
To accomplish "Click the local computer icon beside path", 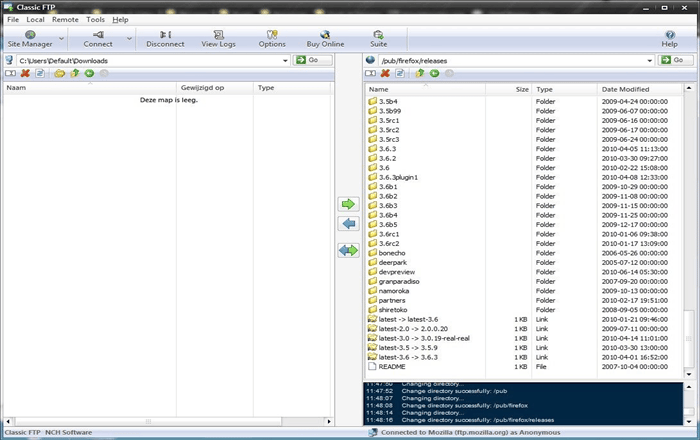I will click(x=9, y=60).
